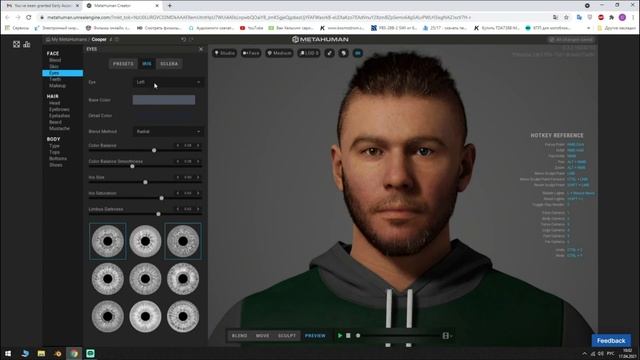640x360 pixels.
Task: Open the animation clip selector film icon
Action: (x=446, y=336)
